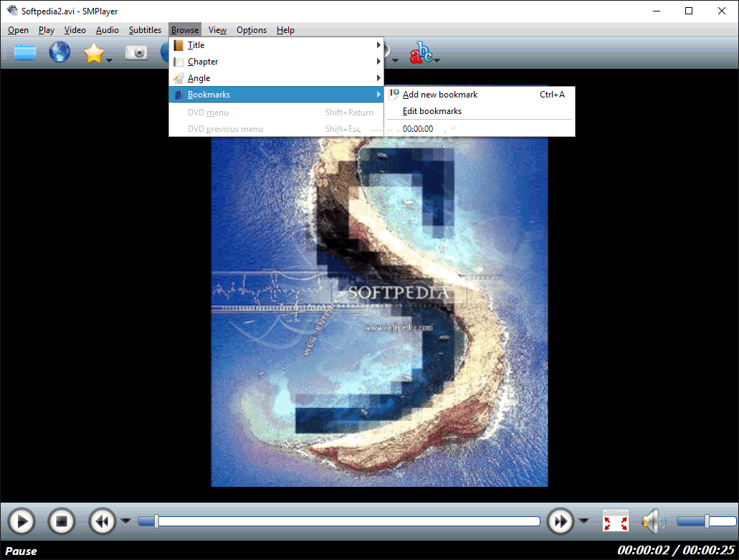The image size is (739, 560).
Task: Toggle fullscreen with the red arrows icon
Action: [x=616, y=521]
